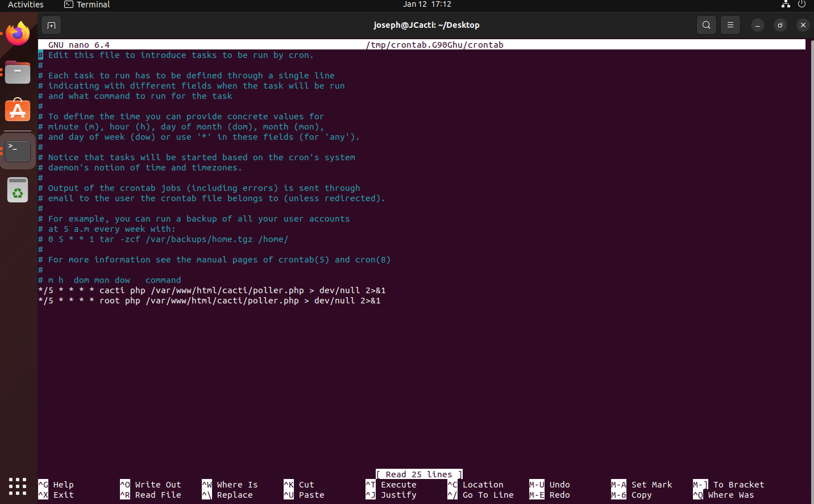Click the 'Notice that tasks will be started' line
The height and width of the screenshot is (504, 814).
click(x=197, y=157)
